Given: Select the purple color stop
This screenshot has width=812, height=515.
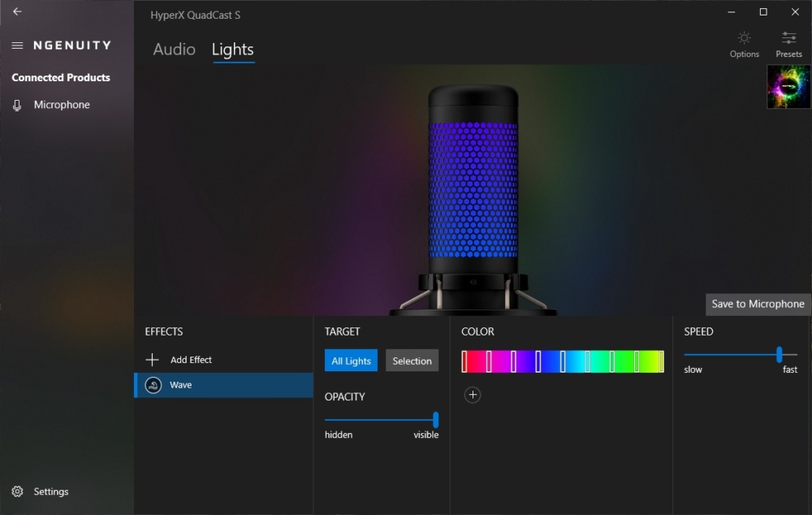Looking at the screenshot, I should 514,361.
